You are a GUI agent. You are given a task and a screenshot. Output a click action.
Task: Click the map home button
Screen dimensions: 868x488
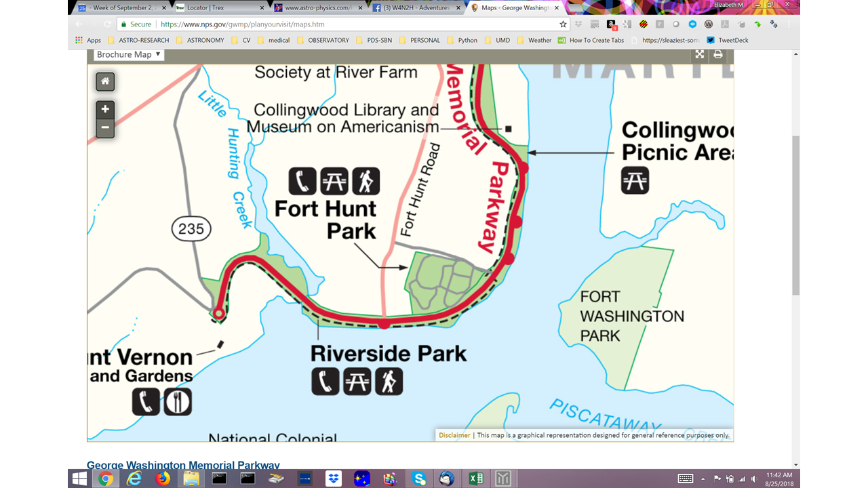(105, 81)
